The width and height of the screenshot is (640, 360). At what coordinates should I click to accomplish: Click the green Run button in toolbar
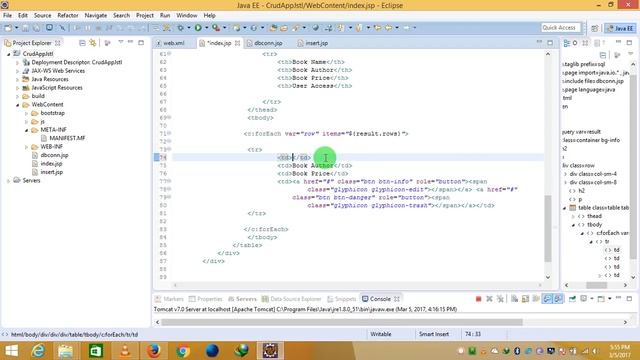pos(198,28)
